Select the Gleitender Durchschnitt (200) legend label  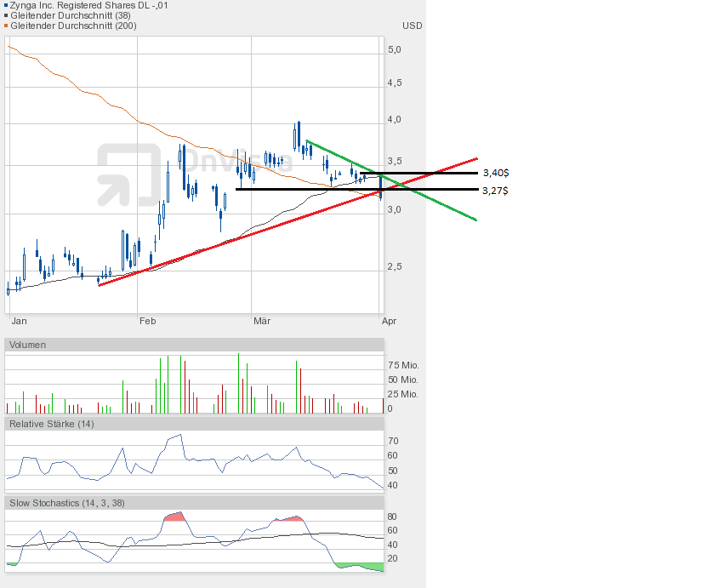click(72, 26)
